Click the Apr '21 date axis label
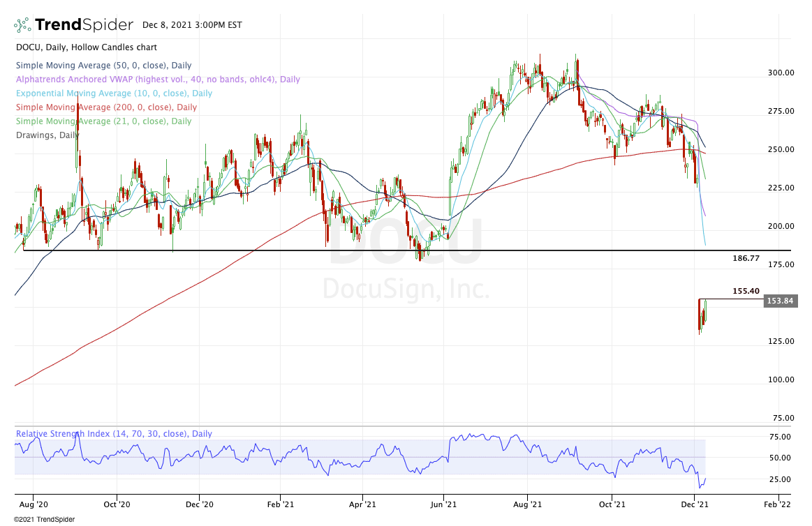 click(x=362, y=504)
